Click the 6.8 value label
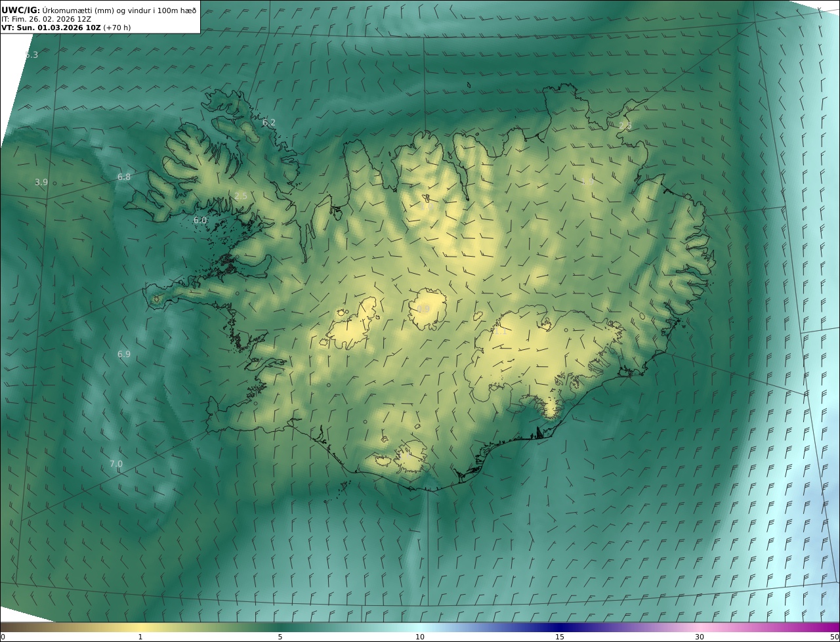Image resolution: width=840 pixels, height=642 pixels. tap(124, 177)
